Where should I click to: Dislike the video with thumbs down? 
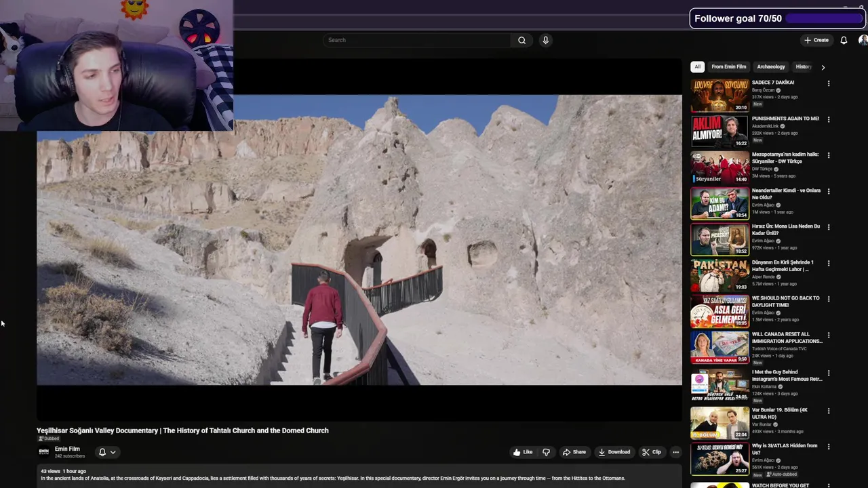tap(546, 452)
